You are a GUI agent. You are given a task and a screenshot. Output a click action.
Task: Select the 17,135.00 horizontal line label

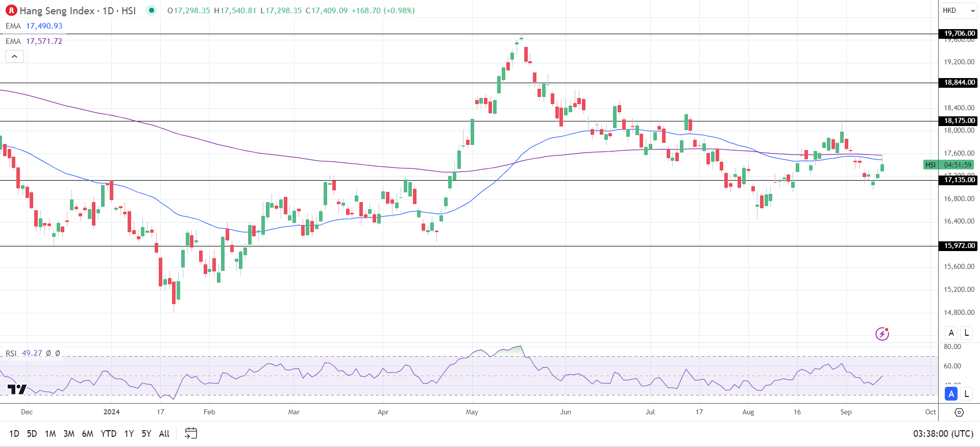pyautogui.click(x=958, y=180)
